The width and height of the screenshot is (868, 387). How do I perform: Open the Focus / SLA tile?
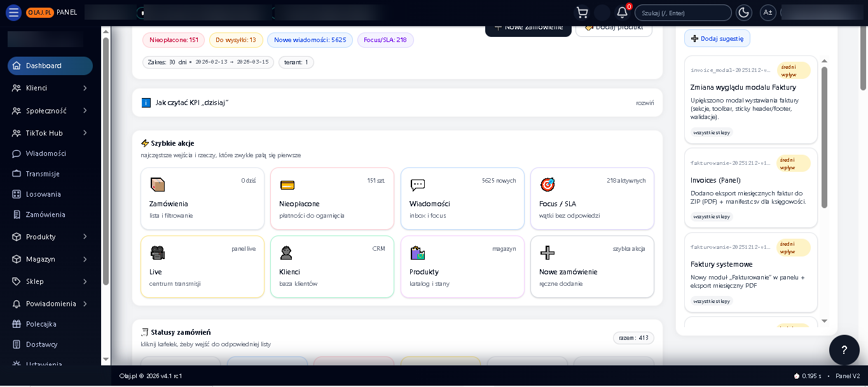pyautogui.click(x=592, y=199)
